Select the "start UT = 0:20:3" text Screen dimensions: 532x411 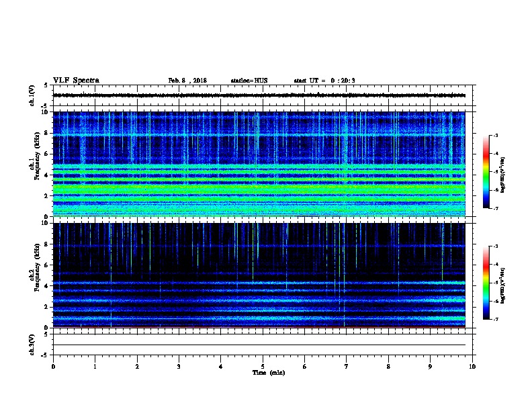(324, 81)
